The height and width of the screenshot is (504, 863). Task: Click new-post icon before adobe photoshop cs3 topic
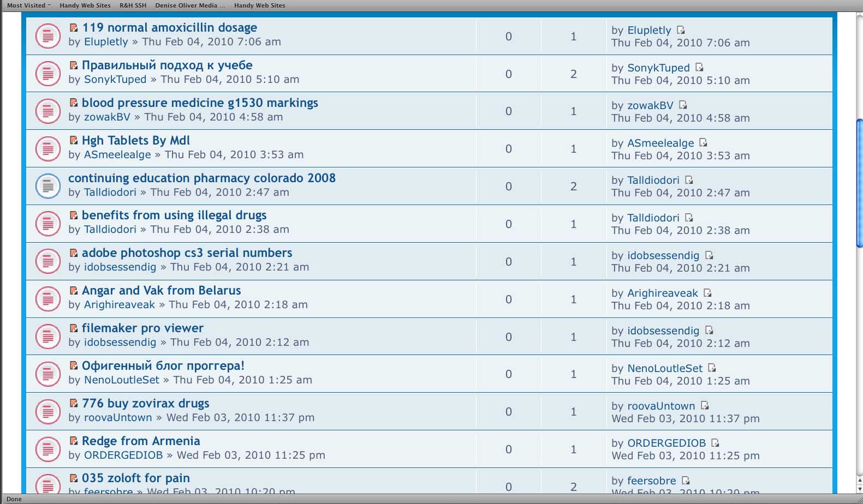click(74, 253)
